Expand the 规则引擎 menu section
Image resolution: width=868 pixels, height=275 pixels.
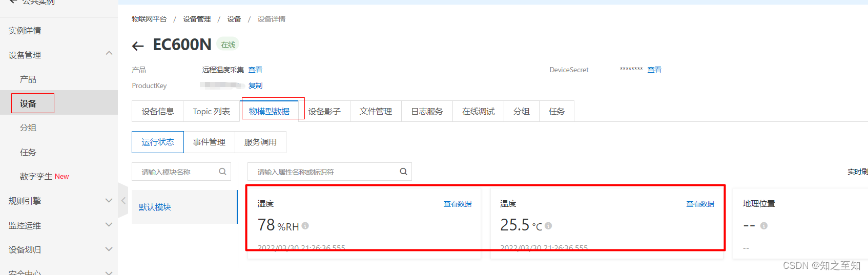pos(109,200)
